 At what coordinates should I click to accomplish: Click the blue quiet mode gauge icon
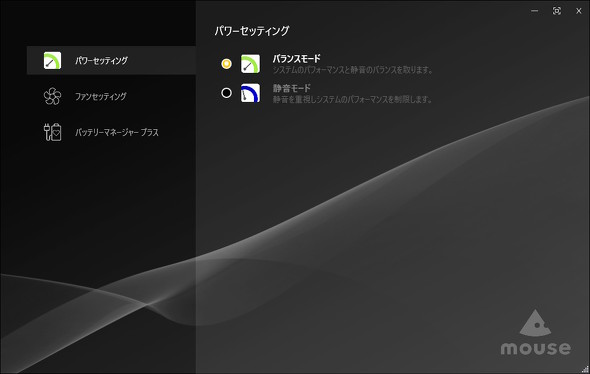250,93
